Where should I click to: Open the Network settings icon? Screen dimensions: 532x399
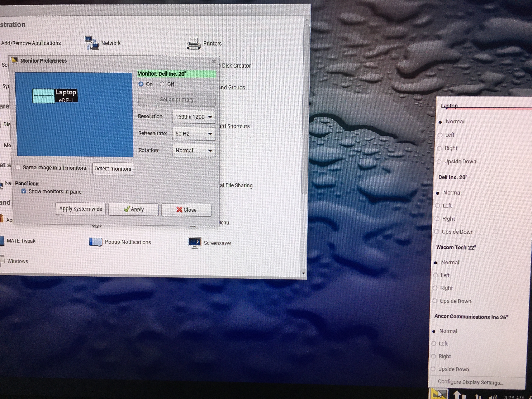pyautogui.click(x=92, y=43)
